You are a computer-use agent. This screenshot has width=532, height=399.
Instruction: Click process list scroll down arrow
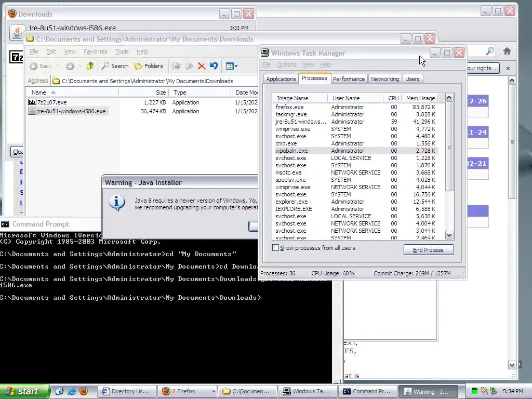pyautogui.click(x=449, y=235)
